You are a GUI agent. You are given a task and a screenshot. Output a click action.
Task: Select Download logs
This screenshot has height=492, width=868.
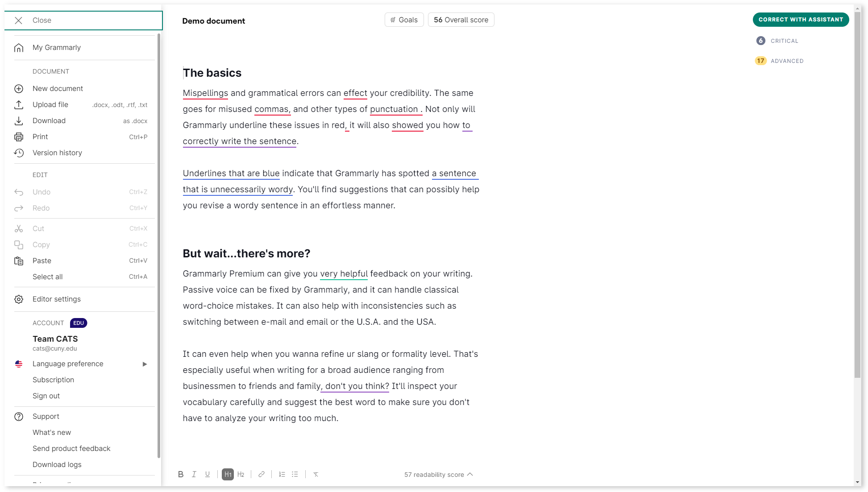(x=57, y=465)
